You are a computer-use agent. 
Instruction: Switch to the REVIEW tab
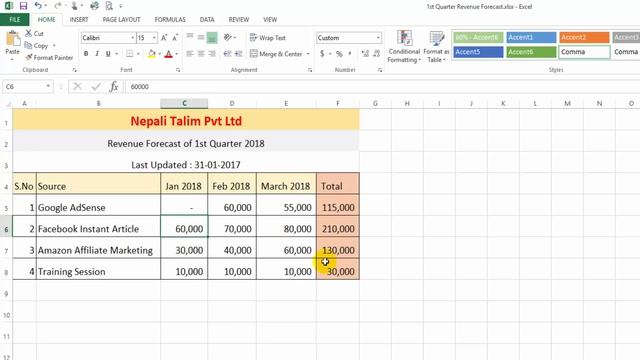click(239, 19)
